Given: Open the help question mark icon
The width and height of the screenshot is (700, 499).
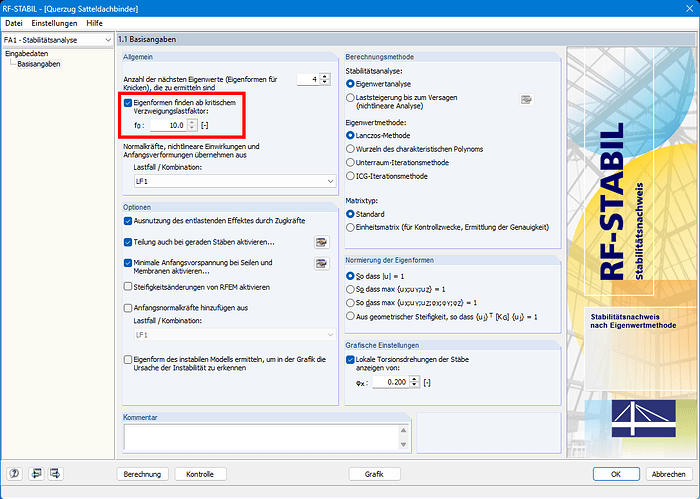Looking at the screenshot, I should click(14, 474).
